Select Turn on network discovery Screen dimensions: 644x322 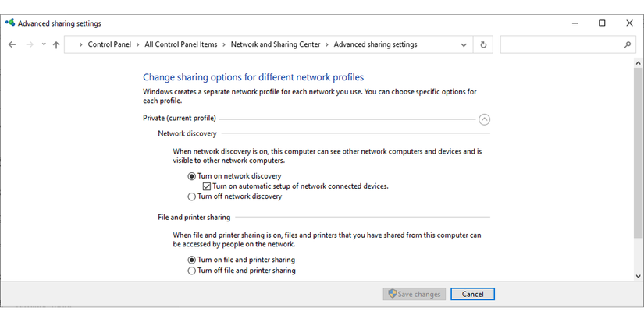(x=192, y=176)
